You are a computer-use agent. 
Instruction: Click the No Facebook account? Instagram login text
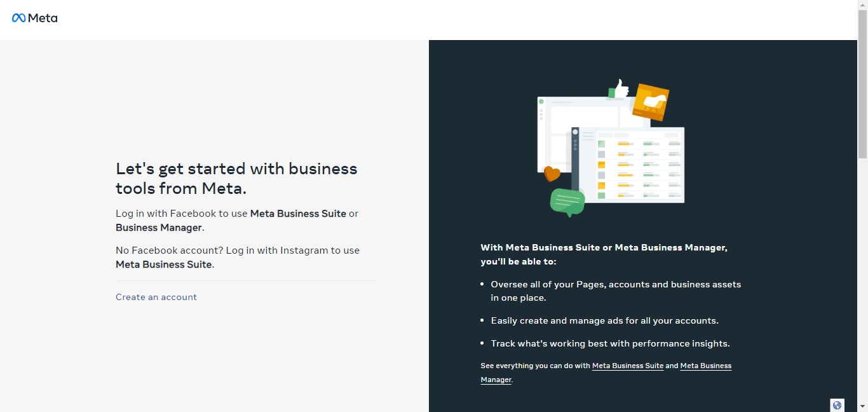coord(238,257)
